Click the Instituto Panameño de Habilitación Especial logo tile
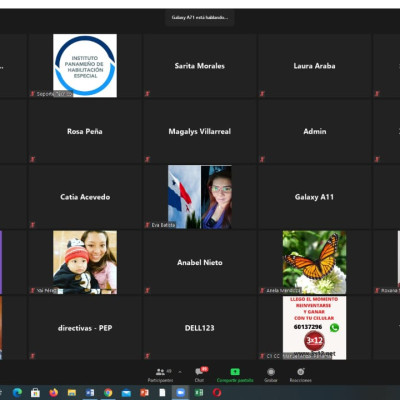Screen dimensions: 400x400 coord(85,66)
